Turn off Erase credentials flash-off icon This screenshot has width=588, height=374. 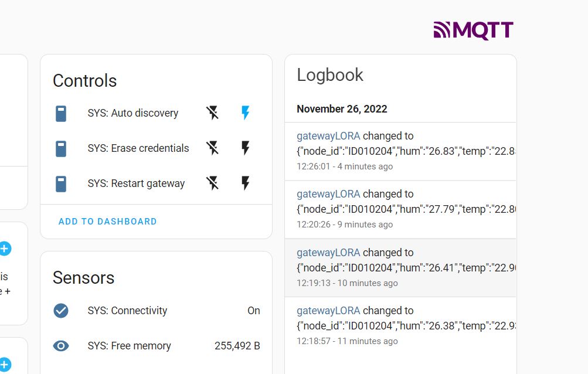212,148
